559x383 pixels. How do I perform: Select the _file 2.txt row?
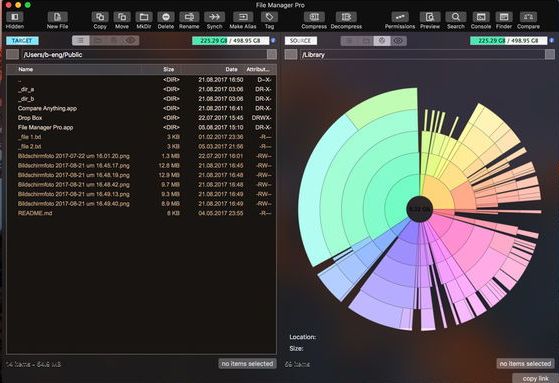coord(142,147)
